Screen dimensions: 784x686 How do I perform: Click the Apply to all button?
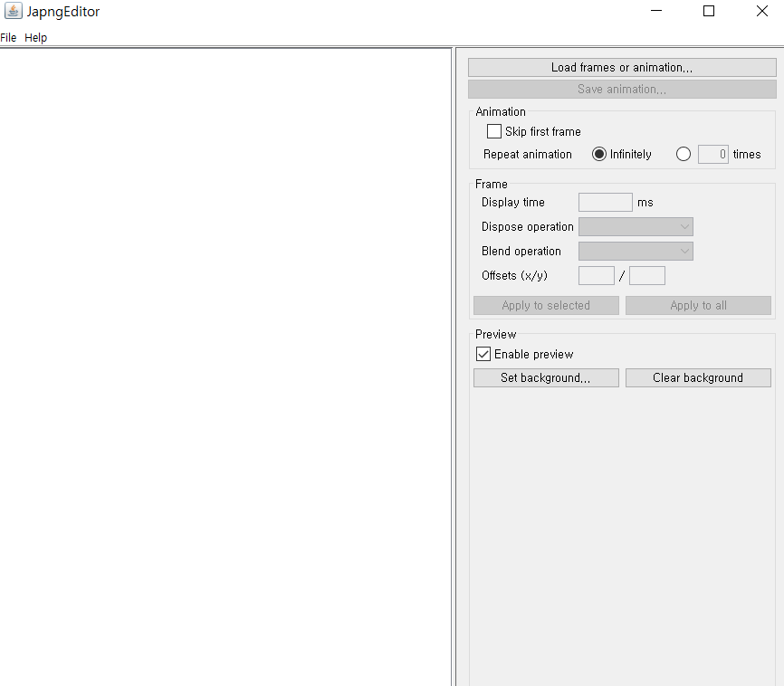point(698,306)
